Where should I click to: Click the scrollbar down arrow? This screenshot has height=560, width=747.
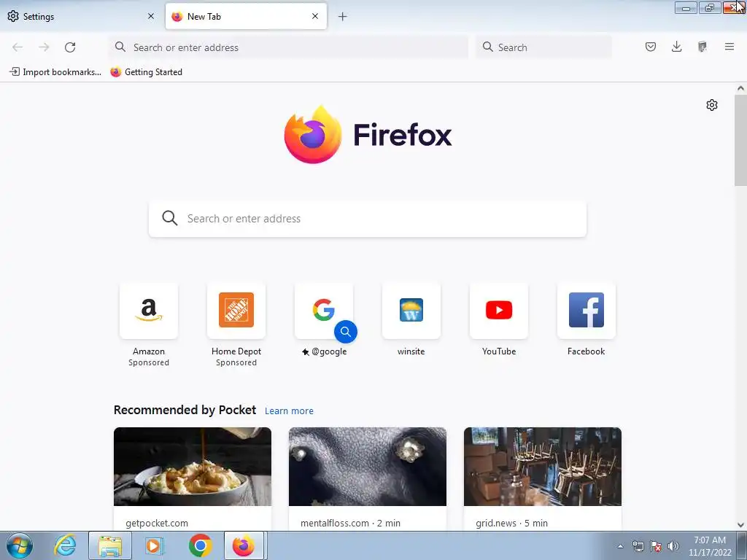(740, 525)
